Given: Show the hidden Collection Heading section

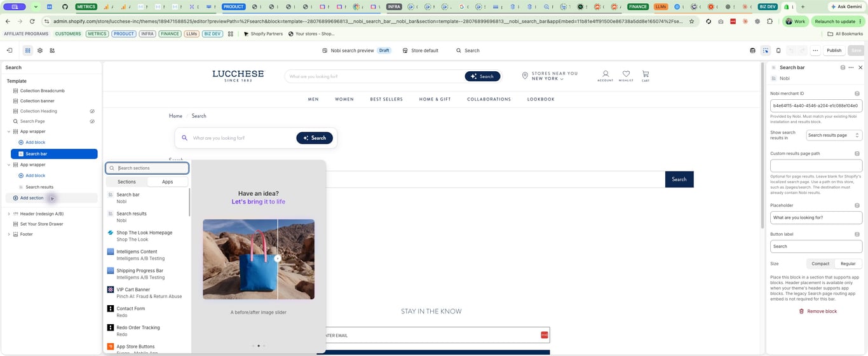Looking at the screenshot, I should click(x=92, y=111).
